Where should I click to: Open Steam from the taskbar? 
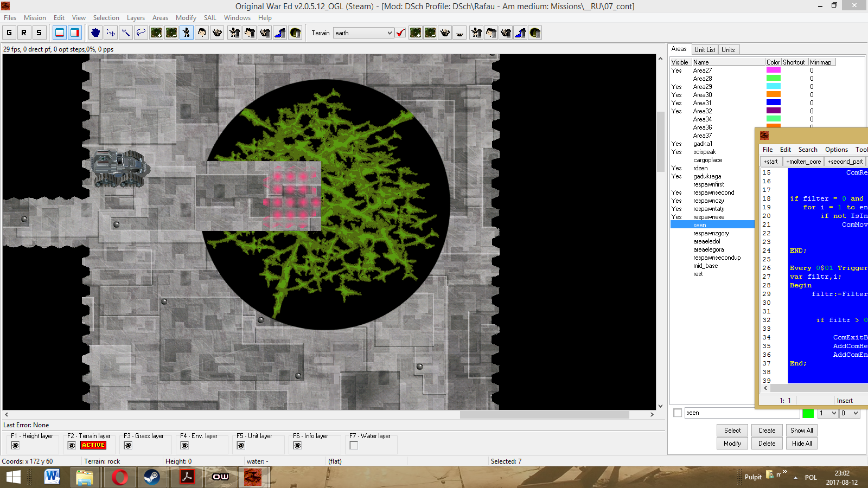click(151, 477)
